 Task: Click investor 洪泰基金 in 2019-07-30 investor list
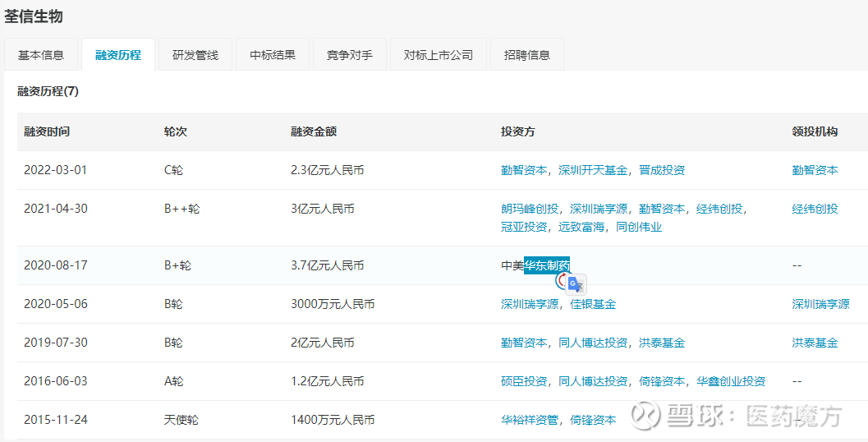point(662,343)
